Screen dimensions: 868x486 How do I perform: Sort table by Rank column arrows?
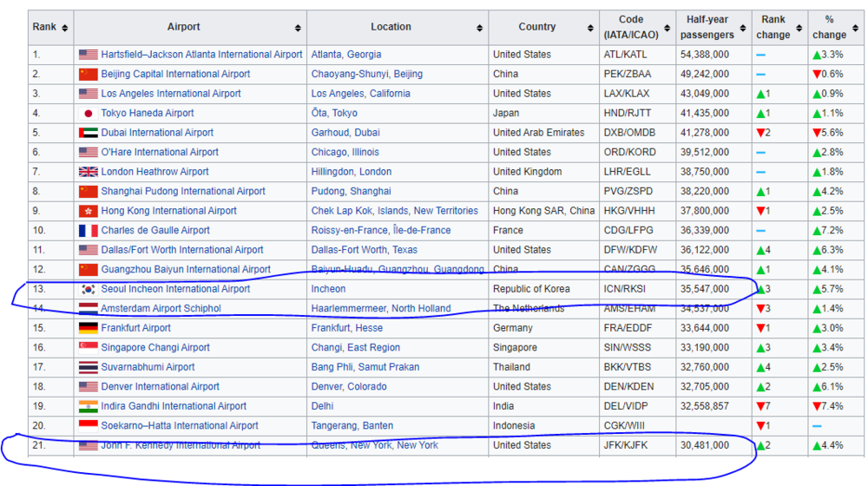point(65,28)
